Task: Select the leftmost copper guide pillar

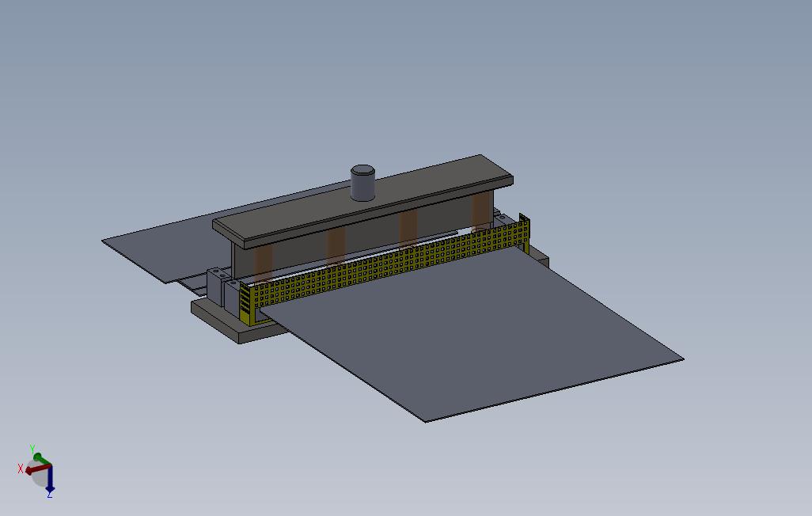Action: tap(263, 264)
